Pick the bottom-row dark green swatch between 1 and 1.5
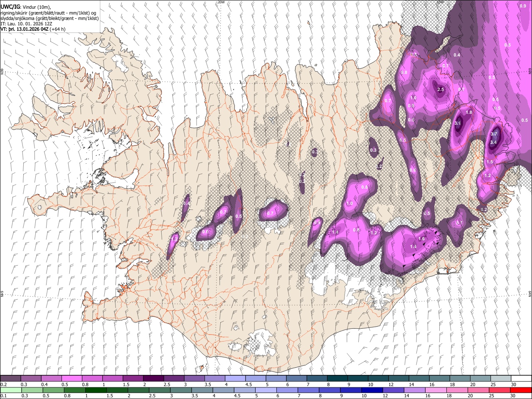Image resolution: width=532 pixels, height=399 pixels. 96,390
